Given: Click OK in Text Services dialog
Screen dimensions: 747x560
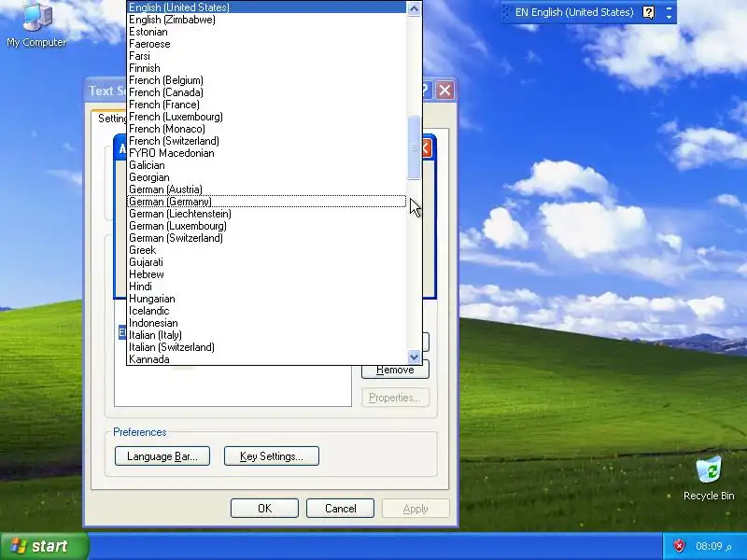Looking at the screenshot, I should coord(264,509).
